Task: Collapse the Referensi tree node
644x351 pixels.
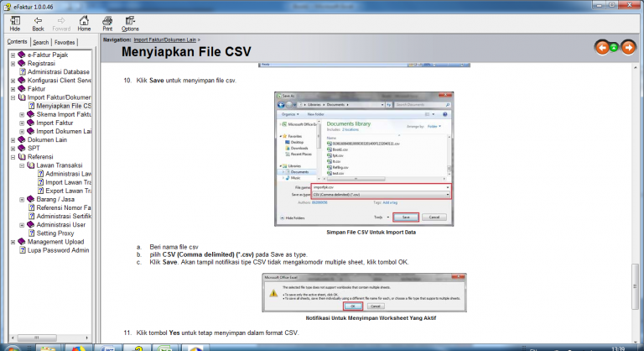Action: tap(13, 157)
